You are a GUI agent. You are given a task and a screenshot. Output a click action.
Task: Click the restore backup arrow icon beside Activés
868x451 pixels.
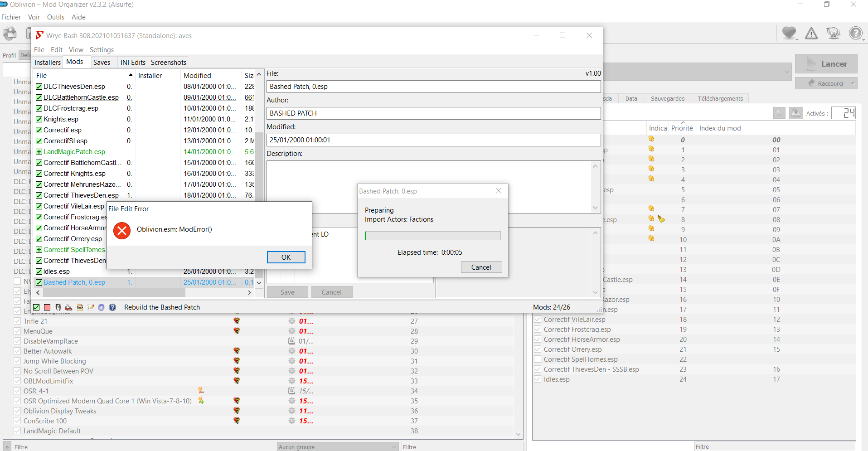[779, 113]
